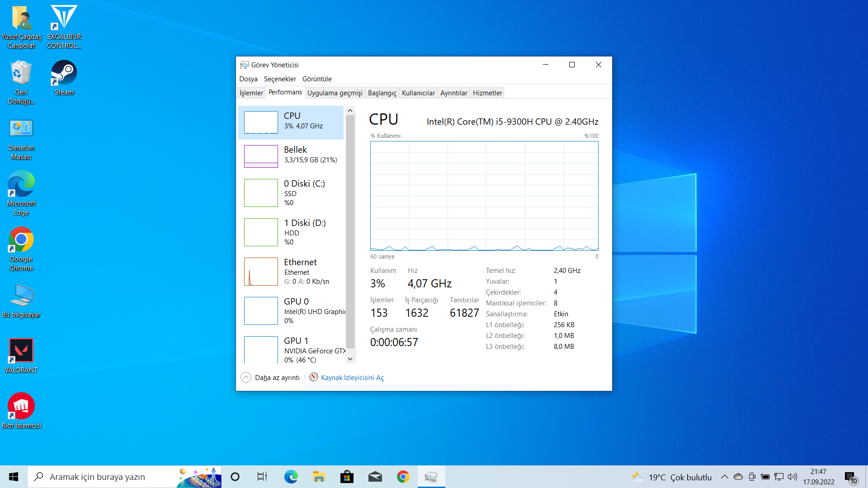Click Kaynak İzleyicisini Aç link

pyautogui.click(x=352, y=378)
